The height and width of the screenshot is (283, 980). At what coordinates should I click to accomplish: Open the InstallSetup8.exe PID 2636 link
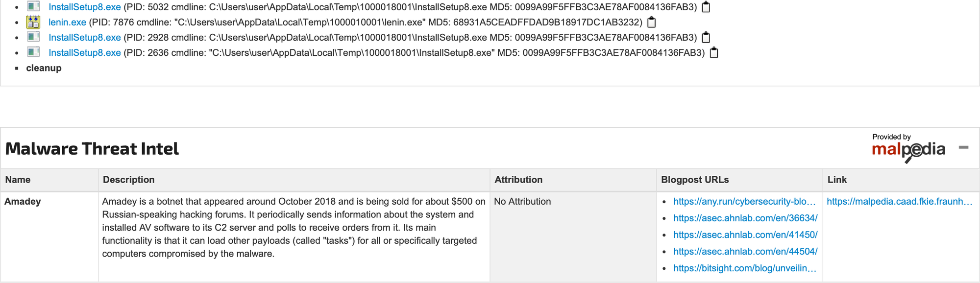(x=85, y=52)
